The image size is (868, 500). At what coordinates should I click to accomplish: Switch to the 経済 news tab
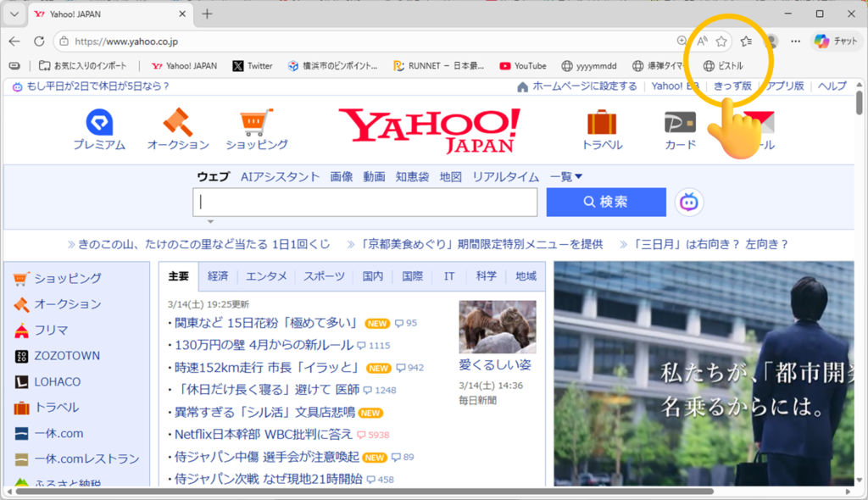pos(218,276)
